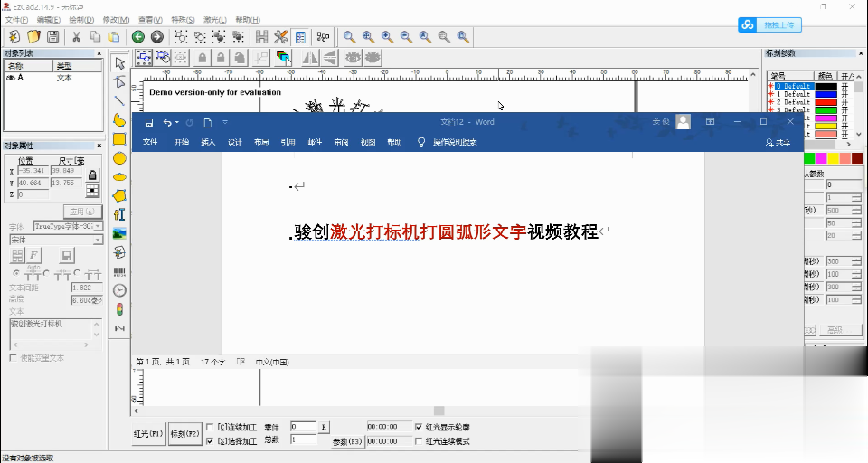The width and height of the screenshot is (868, 463).
Task: Select the Bitmap image tool icon
Action: pos(119,233)
